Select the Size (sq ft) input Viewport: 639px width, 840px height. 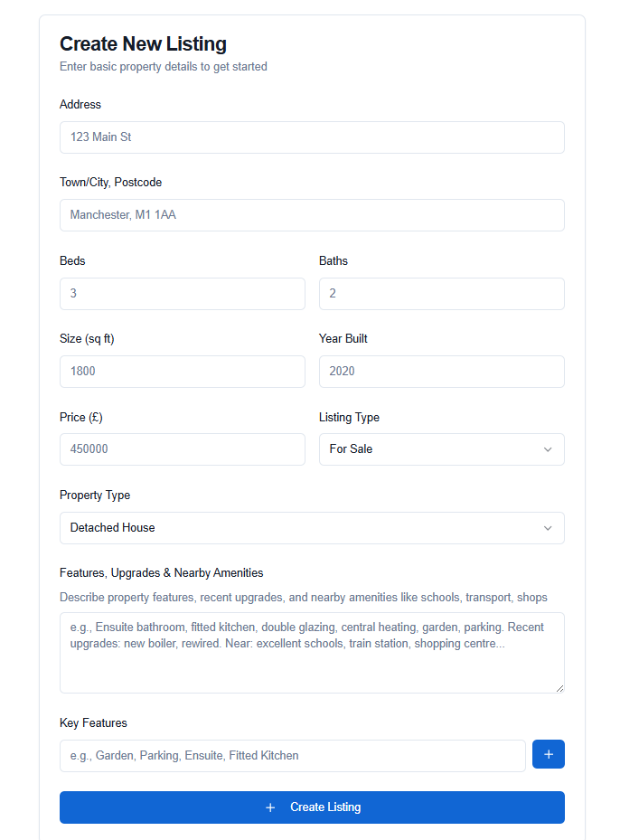click(182, 372)
